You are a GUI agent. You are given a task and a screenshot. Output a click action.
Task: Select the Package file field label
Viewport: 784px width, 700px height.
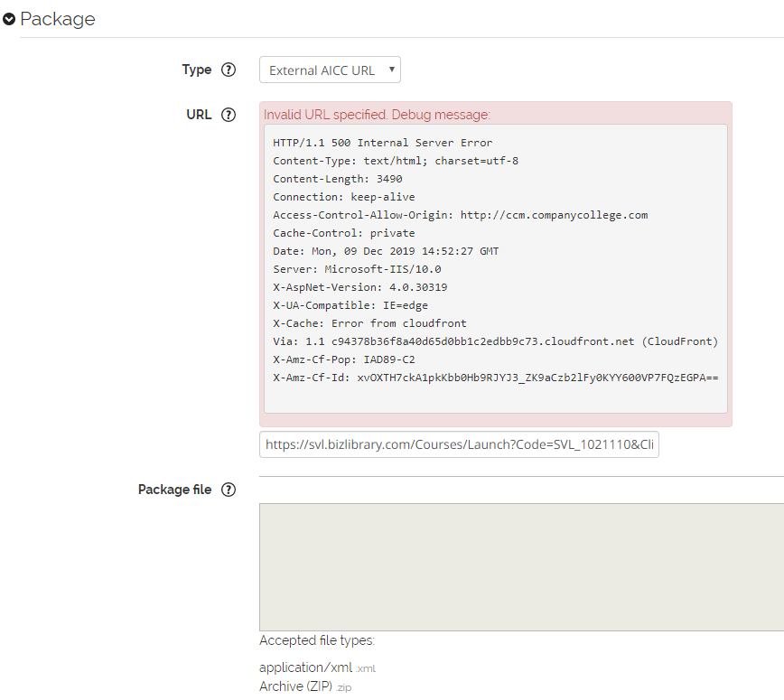174,490
